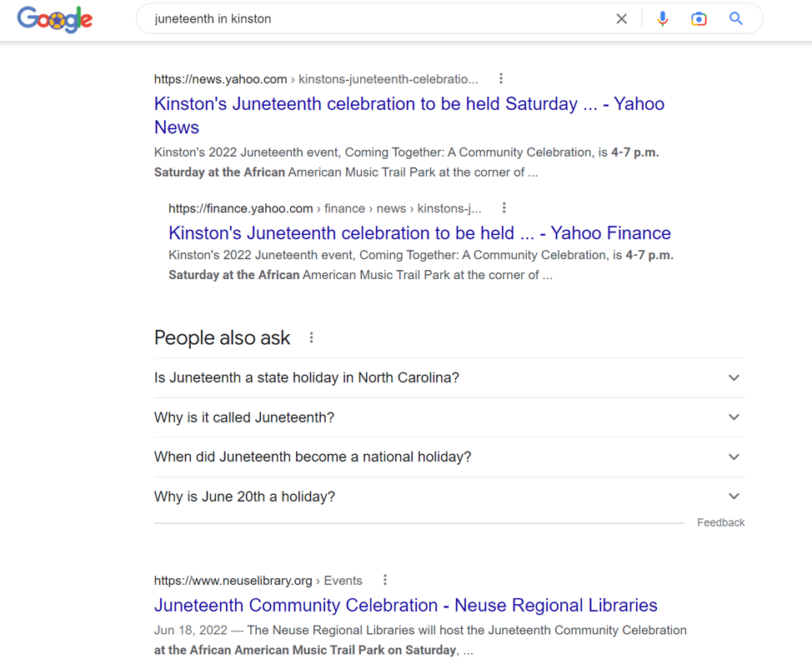Open Google Lens camera search
The width and height of the screenshot is (812, 664).
click(699, 19)
